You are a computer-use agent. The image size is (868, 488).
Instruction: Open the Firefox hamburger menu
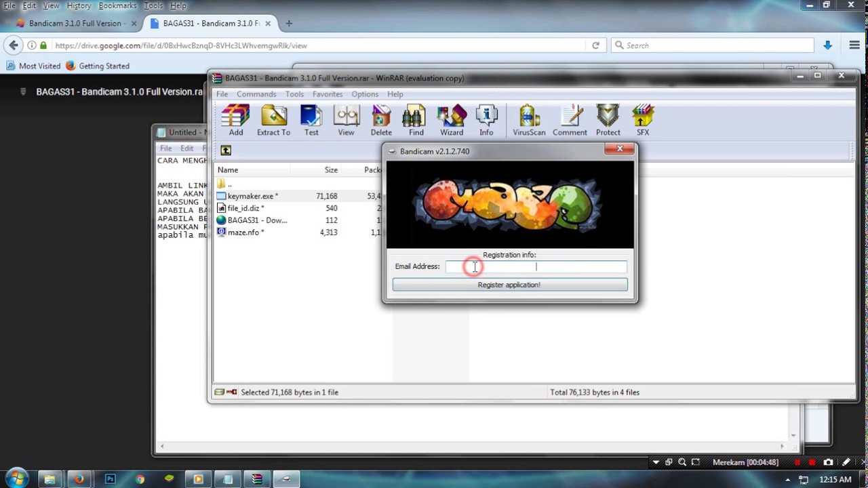(x=854, y=45)
